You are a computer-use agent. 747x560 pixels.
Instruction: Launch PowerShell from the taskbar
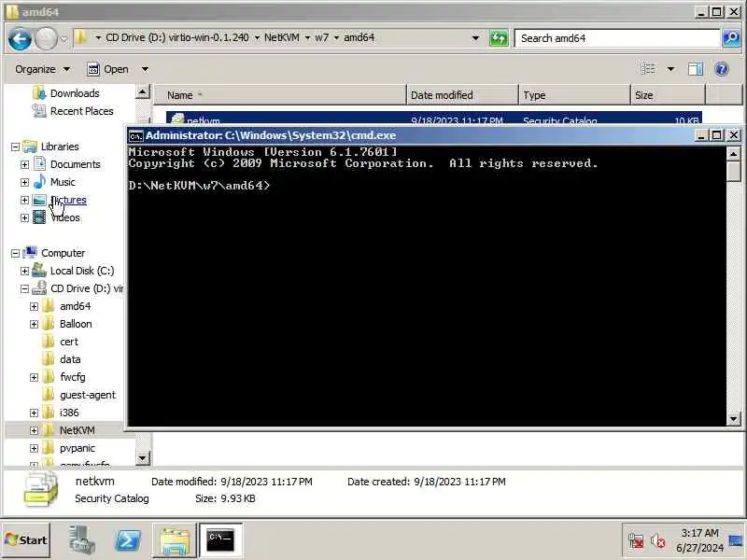128,540
